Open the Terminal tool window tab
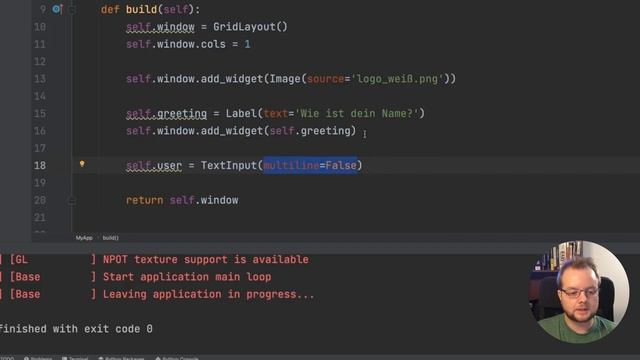Viewport: 640px width, 360px height. pos(75,358)
